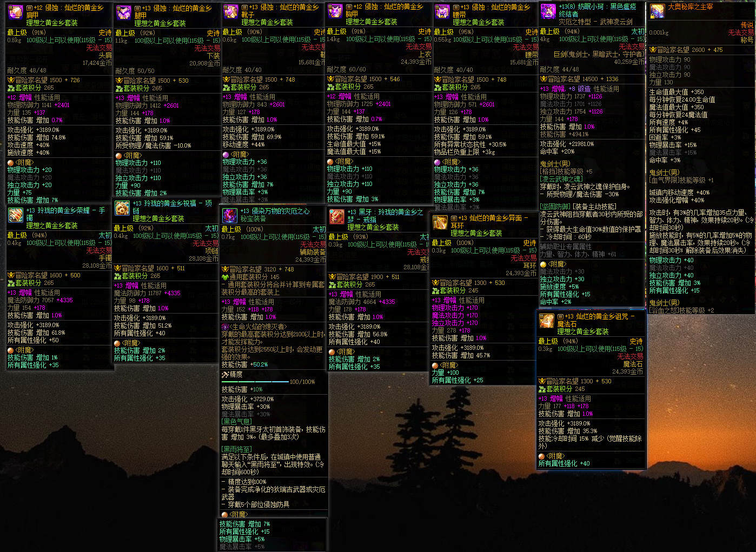Image resolution: width=756 pixels, height=552 pixels.
Task: Click the text [血气界限]技能等级 +1
Action: click(681, 180)
